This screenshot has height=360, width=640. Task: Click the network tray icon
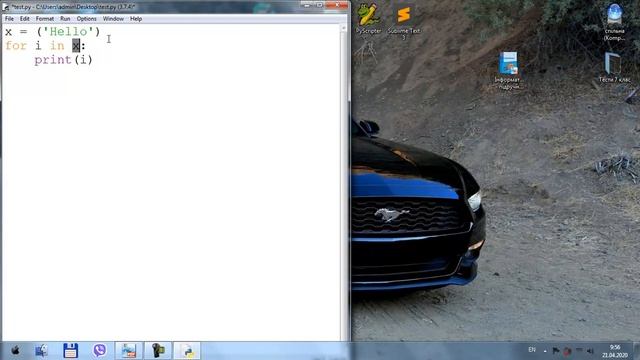tap(579, 350)
